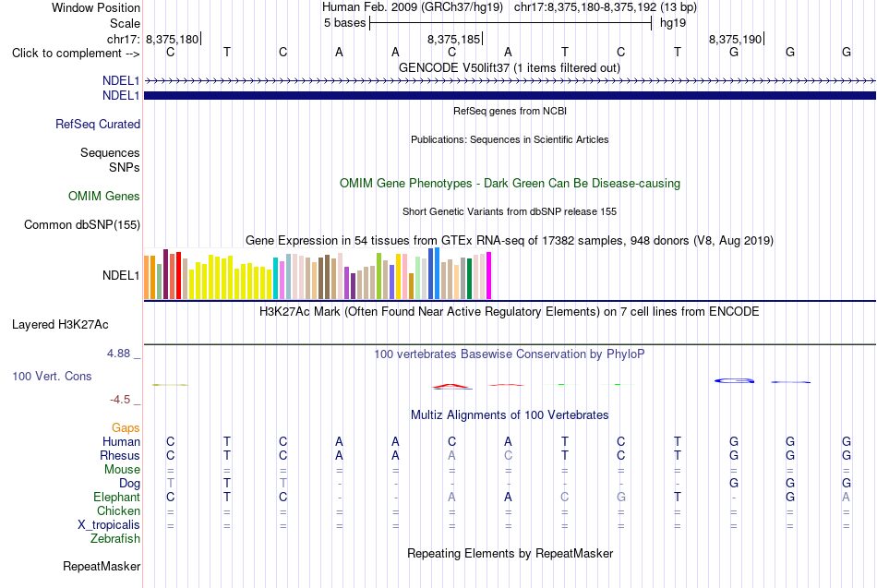
Task: Click 'Short Genetic Variants from dbSNP release 155' title
Action: coord(510,211)
